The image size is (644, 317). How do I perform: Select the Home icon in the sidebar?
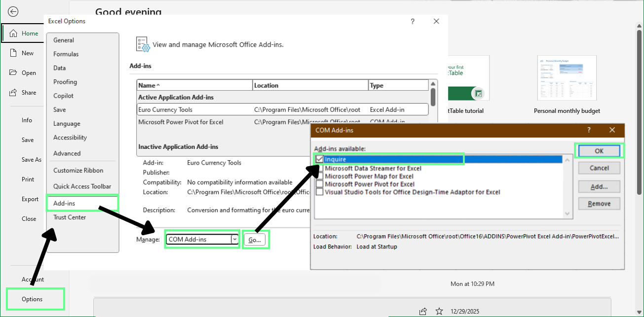(x=23, y=33)
